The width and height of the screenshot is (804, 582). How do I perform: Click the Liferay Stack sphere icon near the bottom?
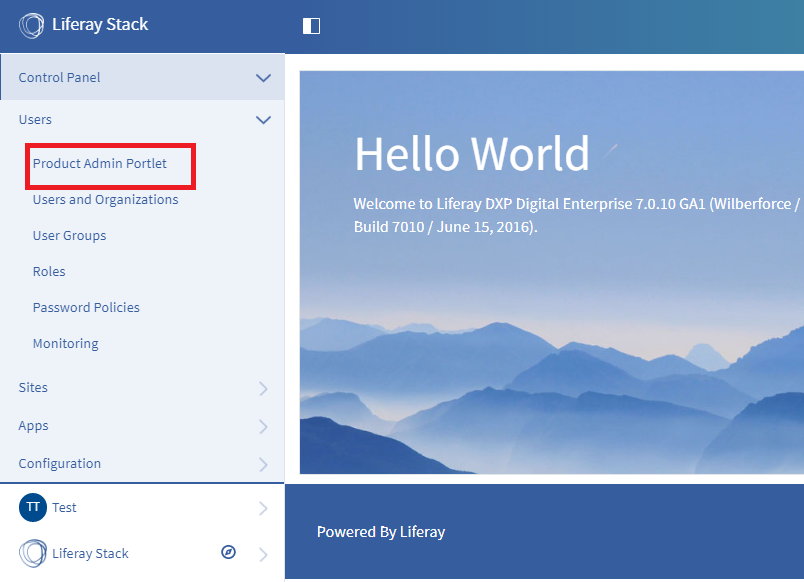31,553
